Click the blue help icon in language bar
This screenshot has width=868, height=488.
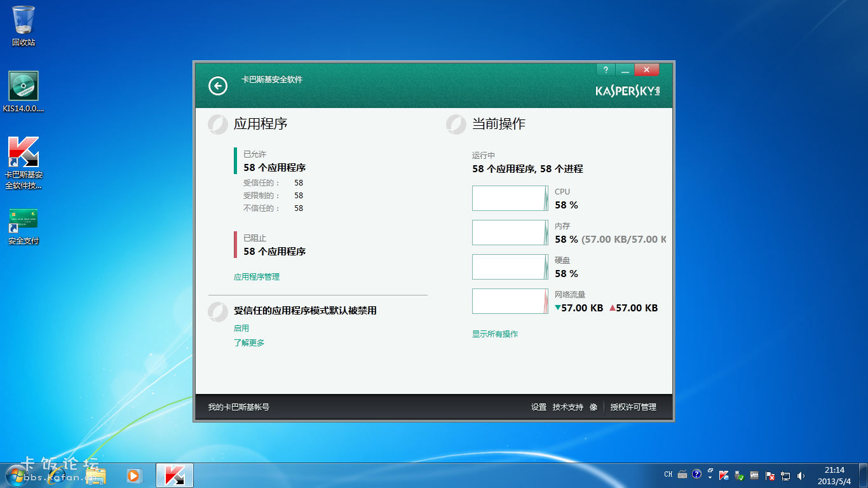[x=696, y=474]
